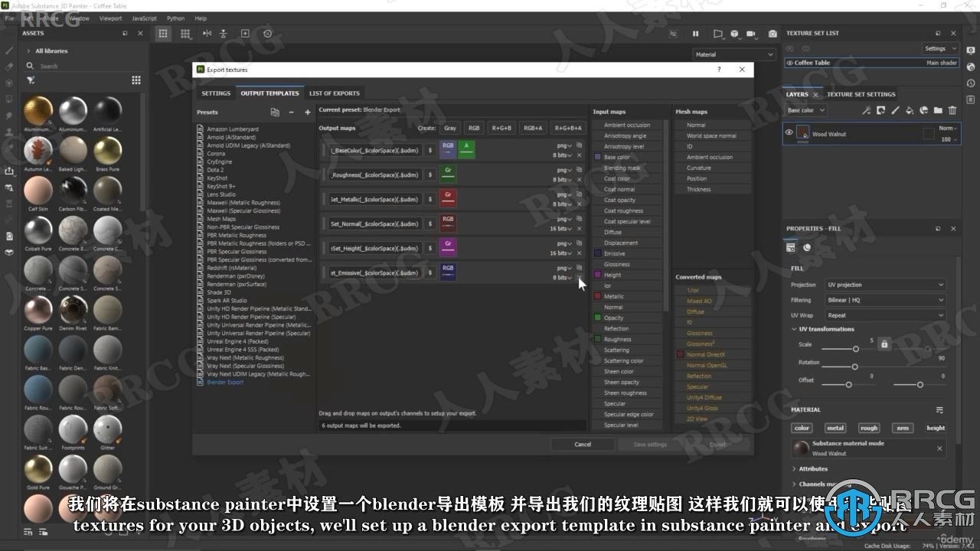Open 8 bits dropdown on Roughness row
Viewport: 980px width, 551px height.
pyautogui.click(x=561, y=180)
